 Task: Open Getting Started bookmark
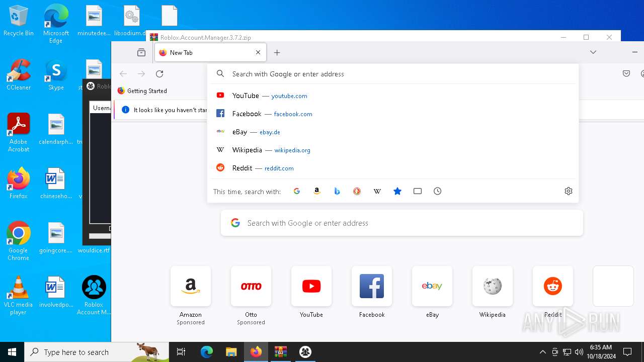pos(142,91)
